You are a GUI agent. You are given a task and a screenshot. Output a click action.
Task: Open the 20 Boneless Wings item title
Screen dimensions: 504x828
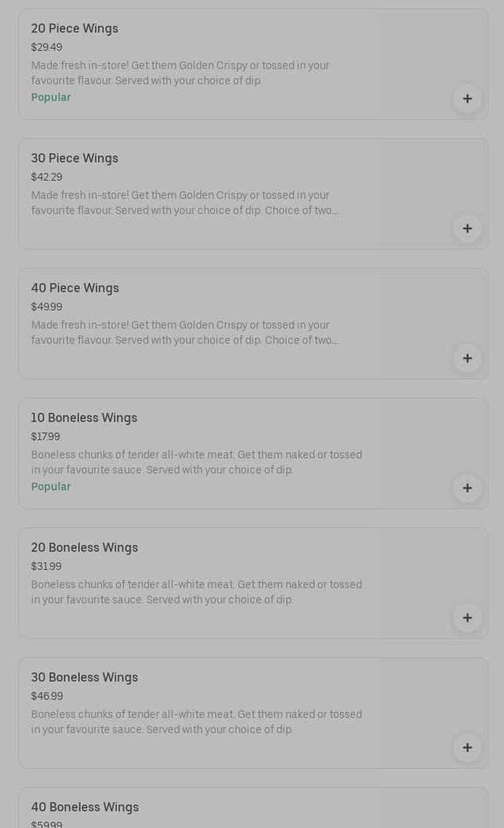pyautogui.click(x=84, y=548)
